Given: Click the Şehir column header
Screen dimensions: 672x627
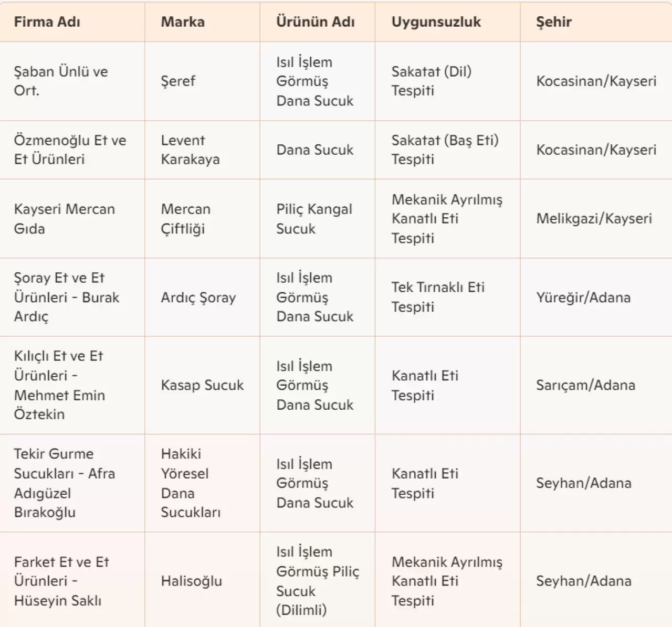Looking at the screenshot, I should 554,22.
